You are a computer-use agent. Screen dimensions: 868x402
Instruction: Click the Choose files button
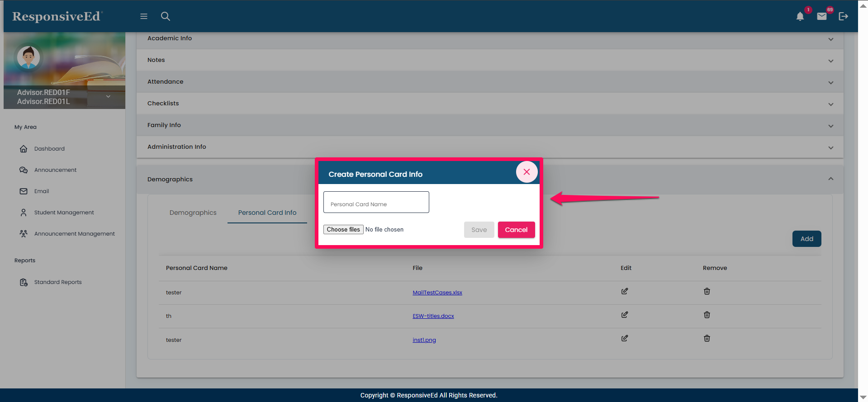[x=343, y=230]
